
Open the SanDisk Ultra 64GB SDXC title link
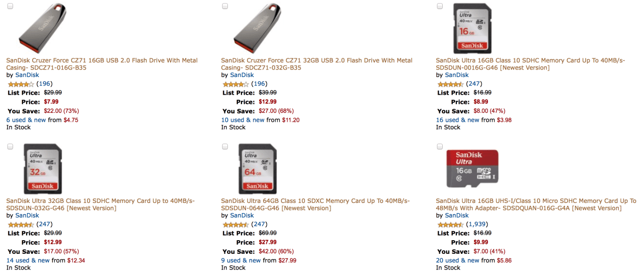(315, 204)
